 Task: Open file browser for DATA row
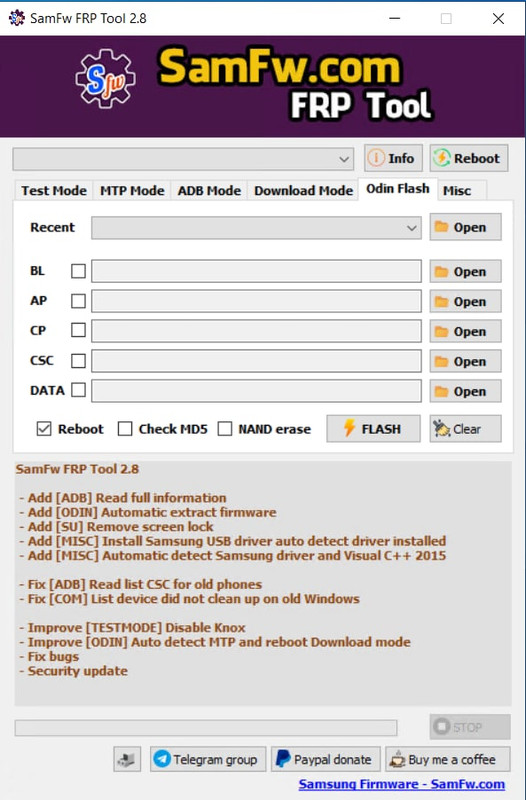(465, 391)
